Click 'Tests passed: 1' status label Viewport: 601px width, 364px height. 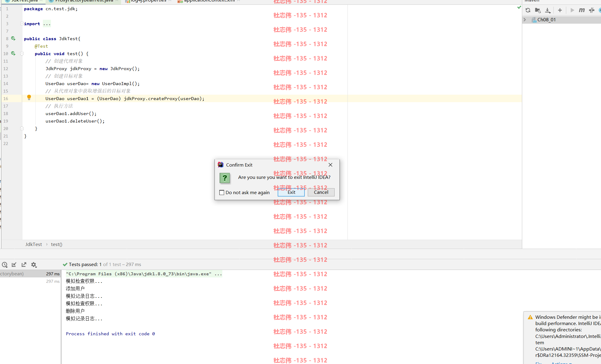click(85, 265)
